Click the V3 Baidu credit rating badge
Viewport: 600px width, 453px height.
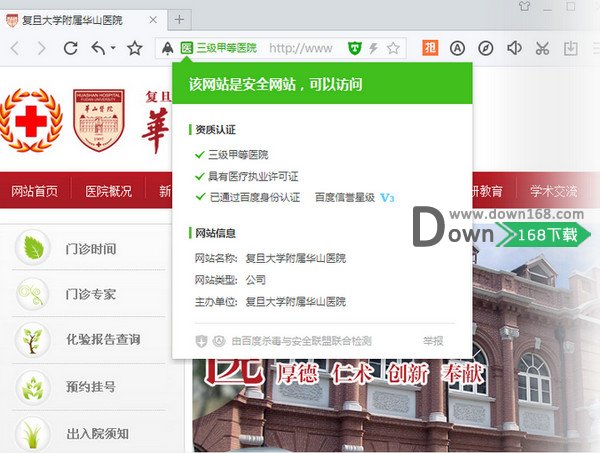click(387, 198)
